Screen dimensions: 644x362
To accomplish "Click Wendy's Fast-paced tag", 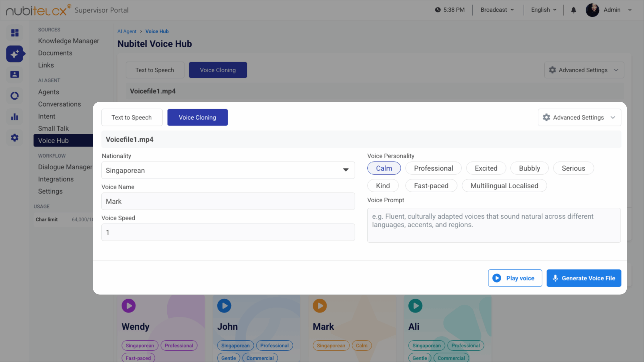I will tap(138, 358).
